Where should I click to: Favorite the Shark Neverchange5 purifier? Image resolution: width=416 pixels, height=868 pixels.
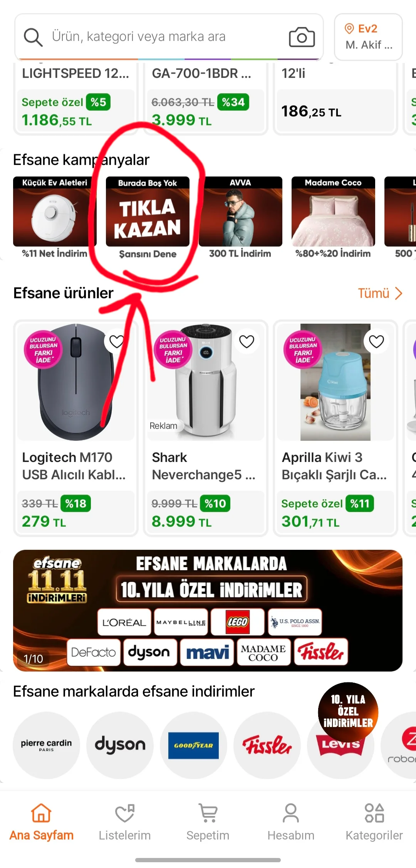click(x=247, y=341)
